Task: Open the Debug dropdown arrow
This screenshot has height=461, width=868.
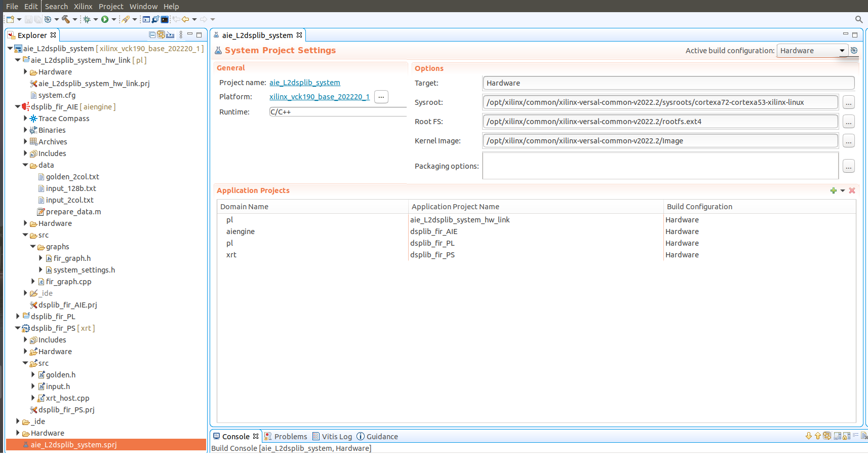Action: tap(95, 19)
